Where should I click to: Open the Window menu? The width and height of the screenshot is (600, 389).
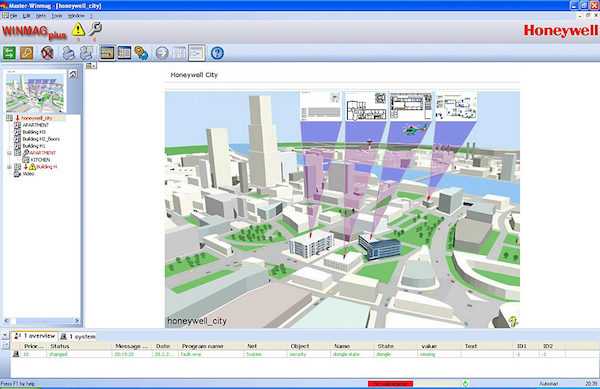[76, 16]
